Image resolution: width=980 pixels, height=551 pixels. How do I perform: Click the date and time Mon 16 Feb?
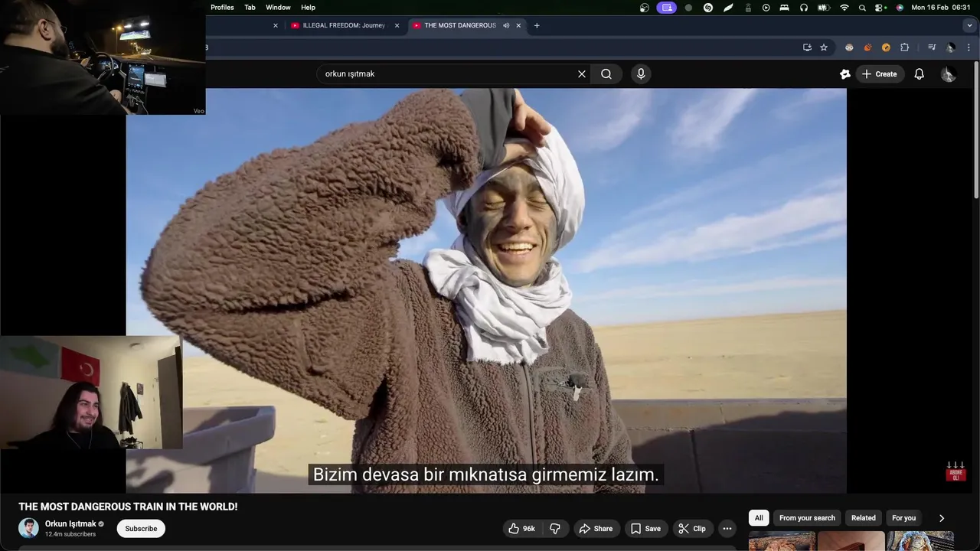coord(941,8)
